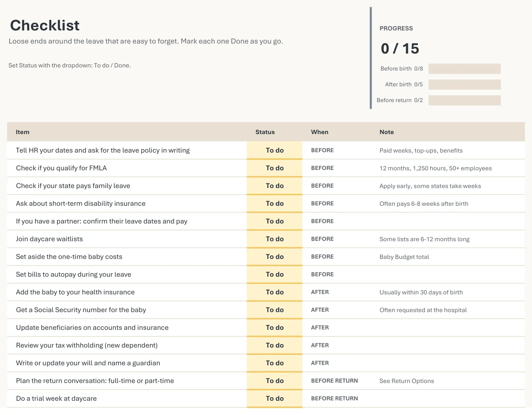Change status of partner leave dates row
This screenshot has width=532, height=415.
(x=274, y=221)
